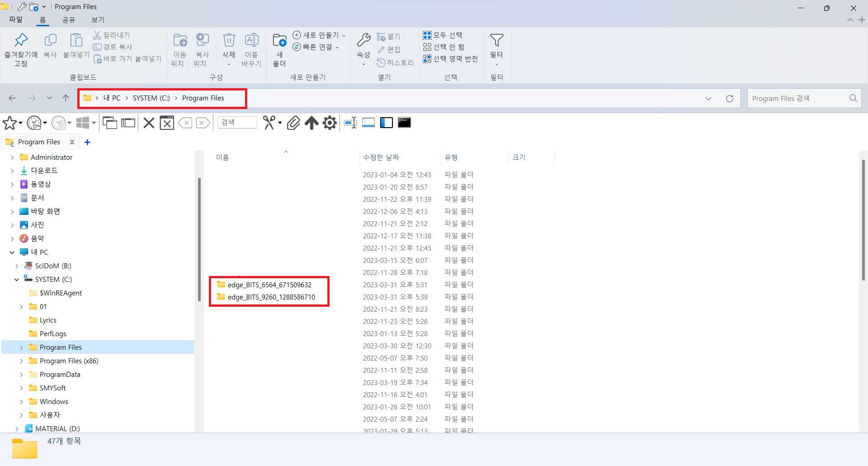The width and height of the screenshot is (868, 466).
Task: Toggle the bottom preview pane icon
Action: tap(368, 123)
